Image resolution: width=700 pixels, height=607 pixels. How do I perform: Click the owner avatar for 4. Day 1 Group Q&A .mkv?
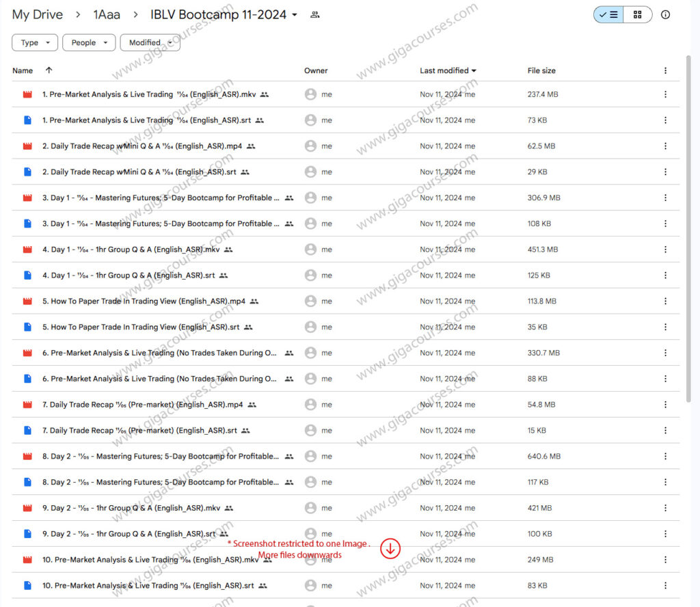click(310, 249)
